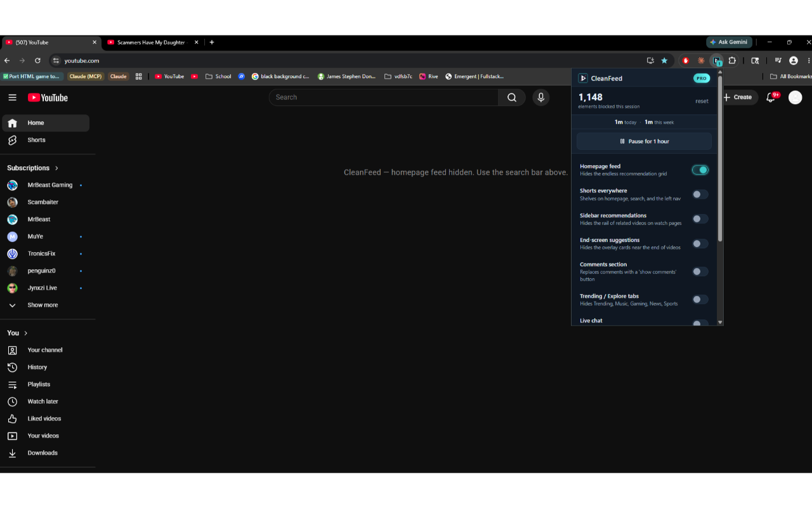Viewport: 812px width, 508px height.
Task: Start voice search with microphone icon
Action: click(541, 97)
